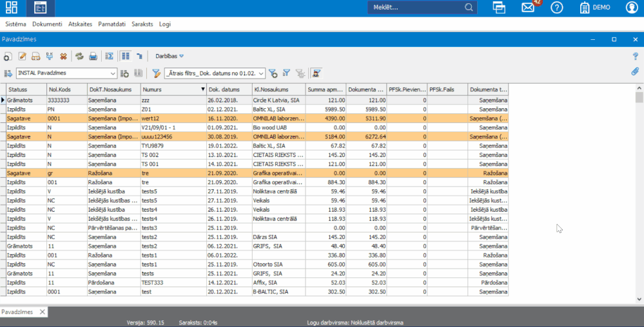The image size is (644, 327).
Task: Click the paperclip attachments icon
Action: [x=636, y=71]
